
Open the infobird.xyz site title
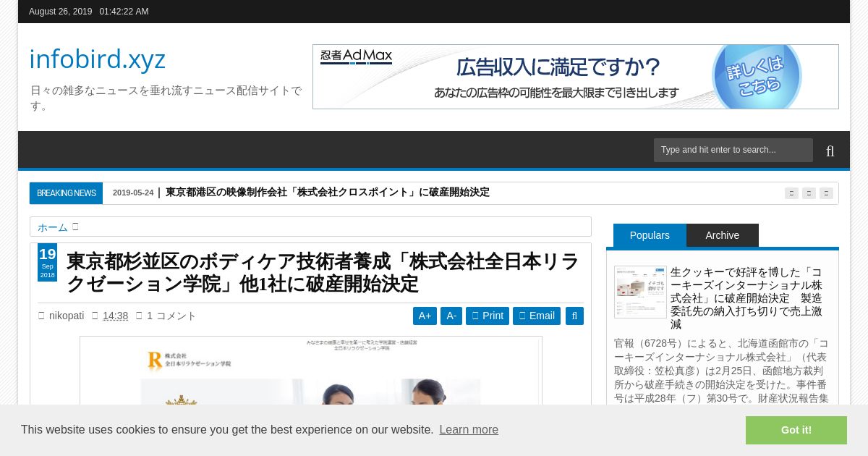(x=98, y=59)
